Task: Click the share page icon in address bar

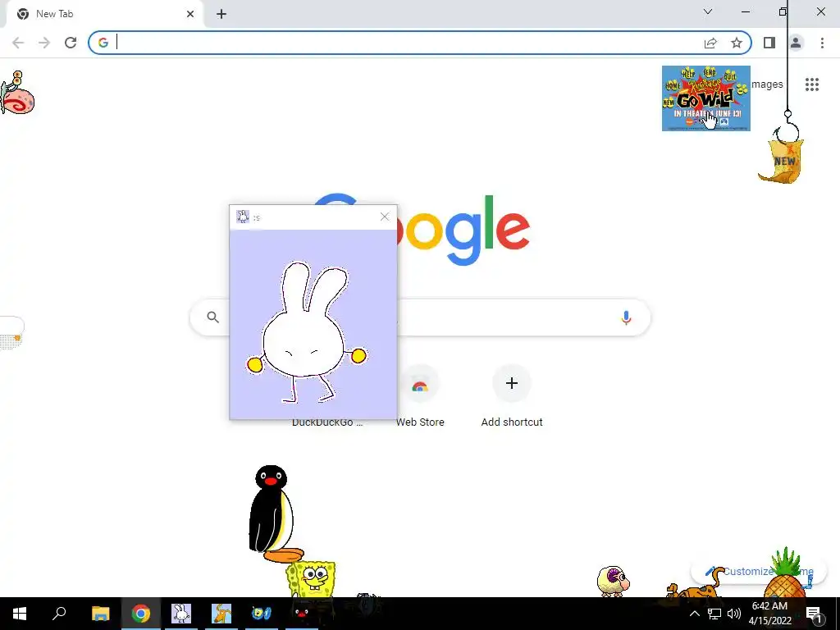Action: point(710,43)
